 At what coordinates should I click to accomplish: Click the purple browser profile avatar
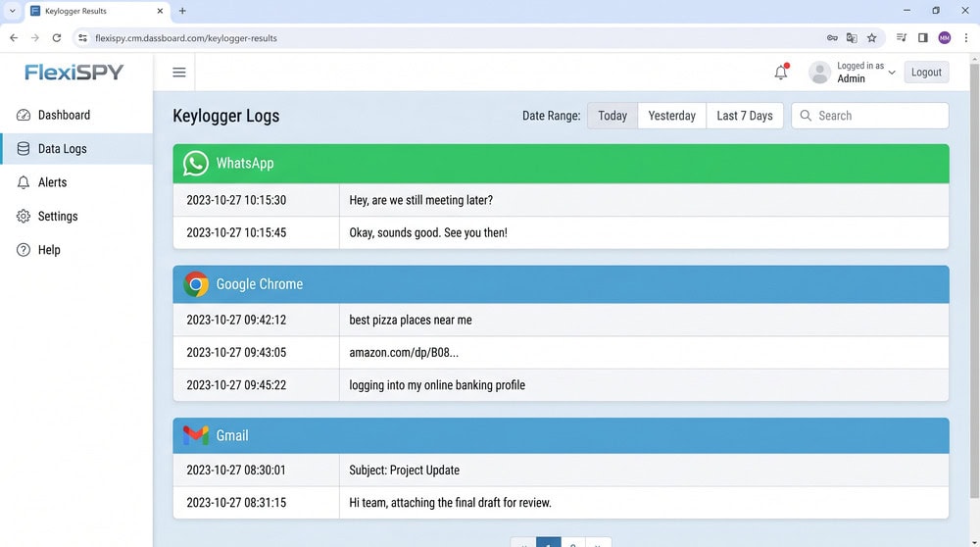pos(945,38)
